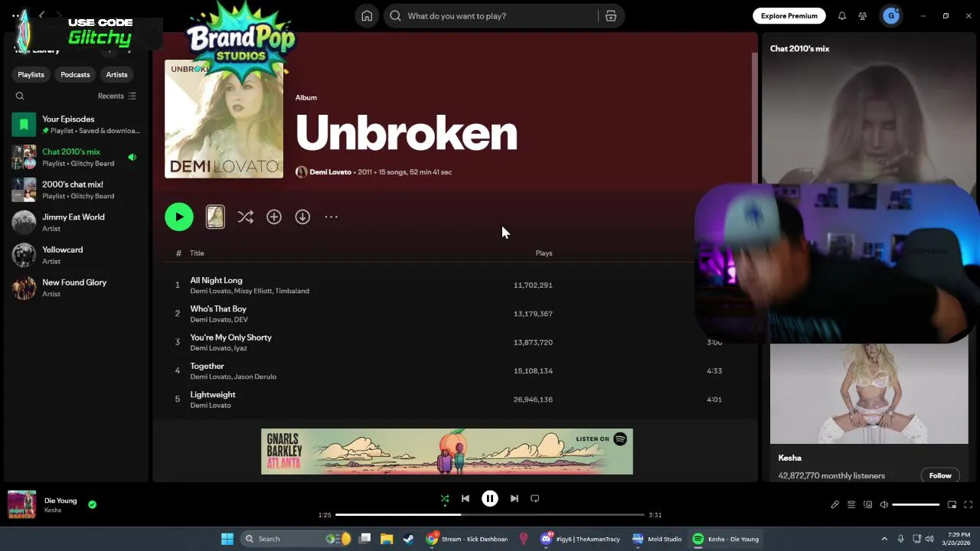The height and width of the screenshot is (551, 980).
Task: Open the lyrics microphone icon
Action: (x=835, y=505)
